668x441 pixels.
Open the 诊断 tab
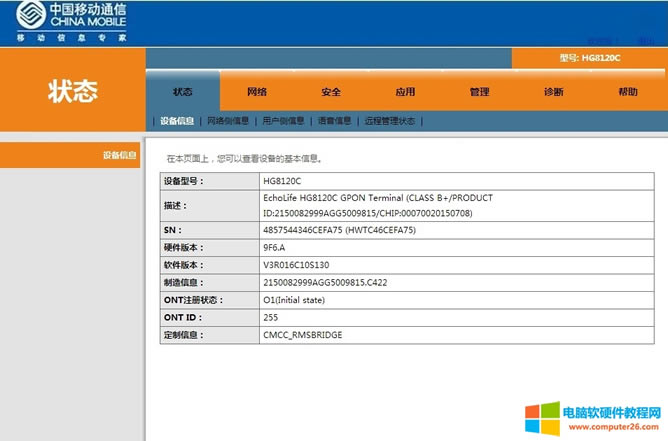(553, 92)
